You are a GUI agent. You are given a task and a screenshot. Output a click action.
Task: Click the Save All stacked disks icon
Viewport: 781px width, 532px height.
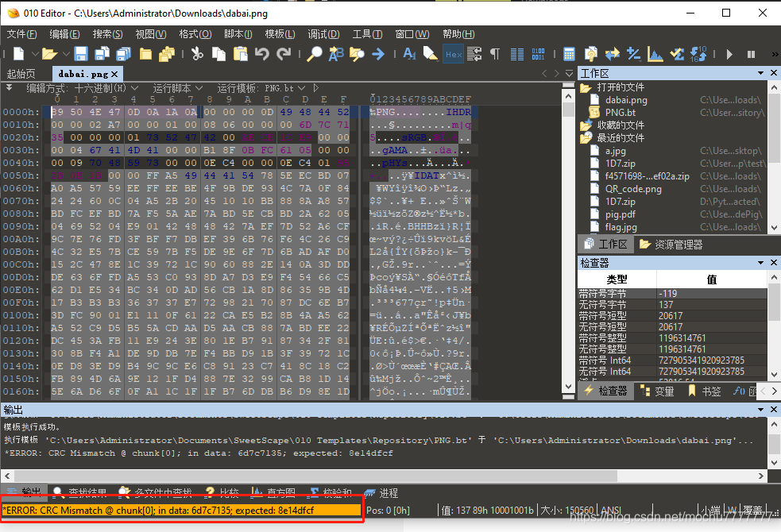tap(123, 54)
